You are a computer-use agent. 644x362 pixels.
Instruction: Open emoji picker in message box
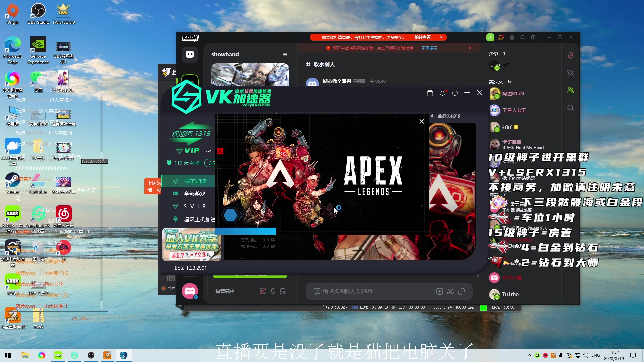point(317,291)
